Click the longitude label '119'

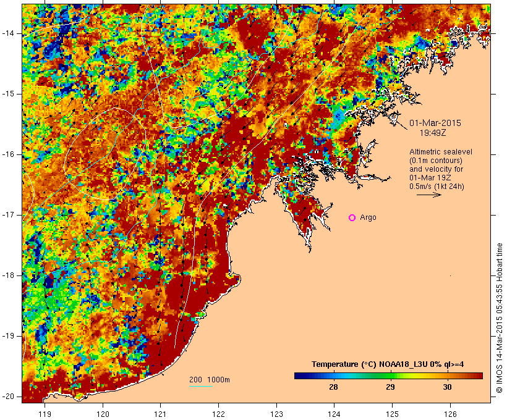tap(45, 414)
